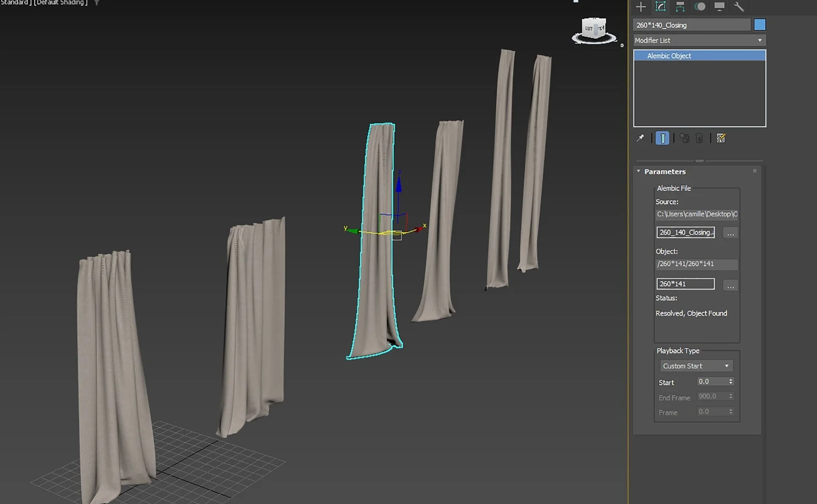Click the ... button next to 260*141
817x504 pixels.
(730, 285)
